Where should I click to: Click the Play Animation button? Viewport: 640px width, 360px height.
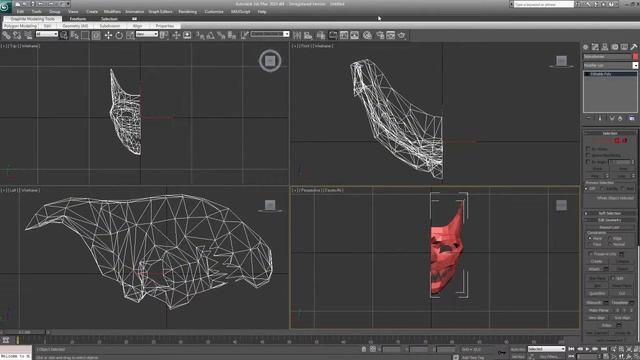[587, 349]
